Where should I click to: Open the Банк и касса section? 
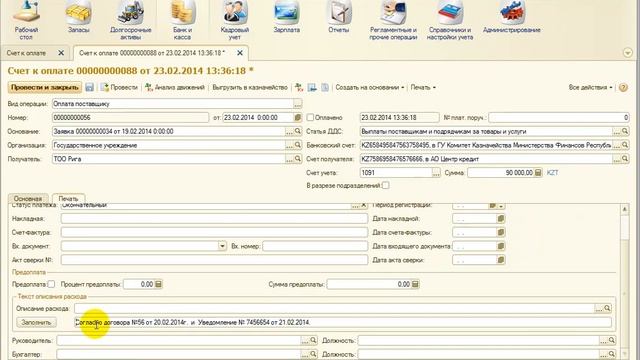click(182, 20)
